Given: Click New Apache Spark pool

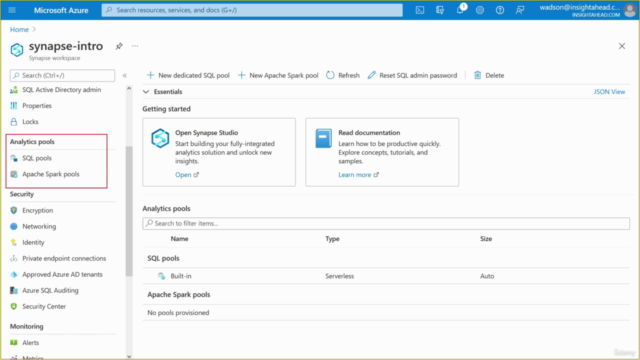Looking at the screenshot, I should pyautogui.click(x=278, y=75).
